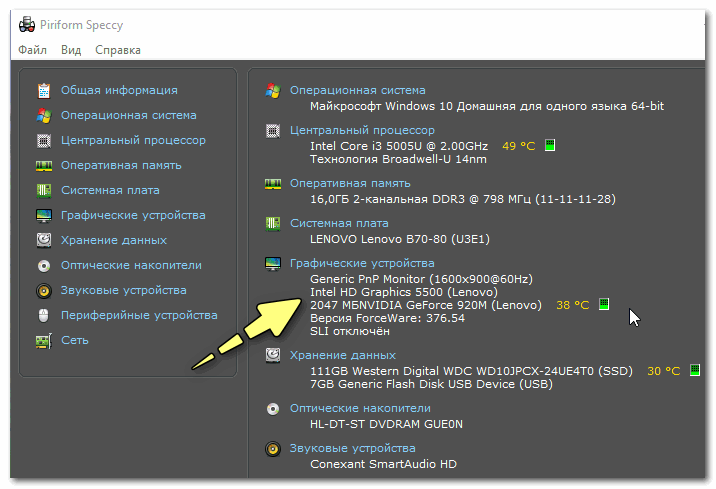Click the hard disk icon in summary panel
Image resolution: width=716 pixels, height=489 pixels.
tap(273, 355)
